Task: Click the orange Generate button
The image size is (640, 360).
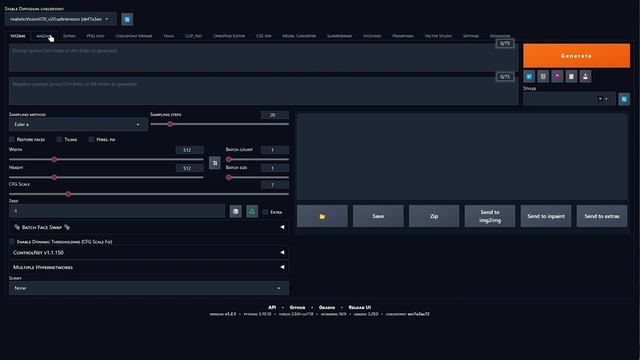Action: point(576,56)
